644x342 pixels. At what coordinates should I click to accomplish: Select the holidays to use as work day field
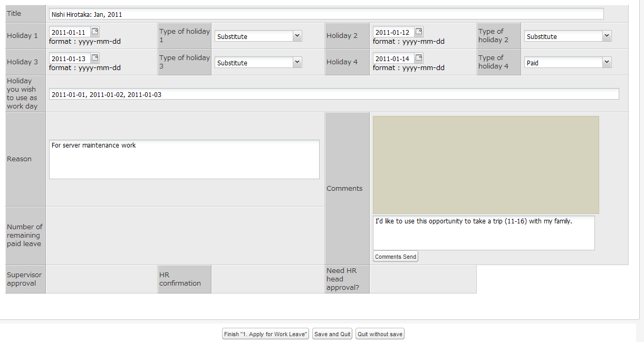click(333, 94)
